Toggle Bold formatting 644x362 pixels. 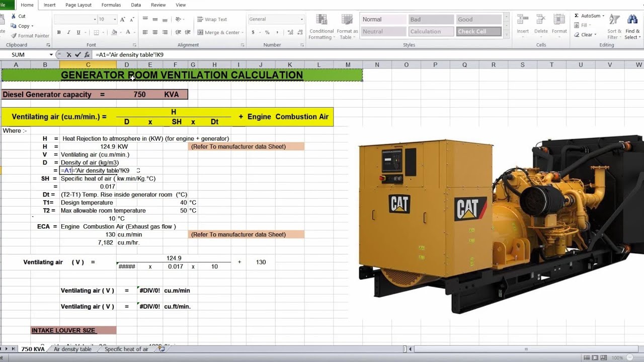point(59,32)
